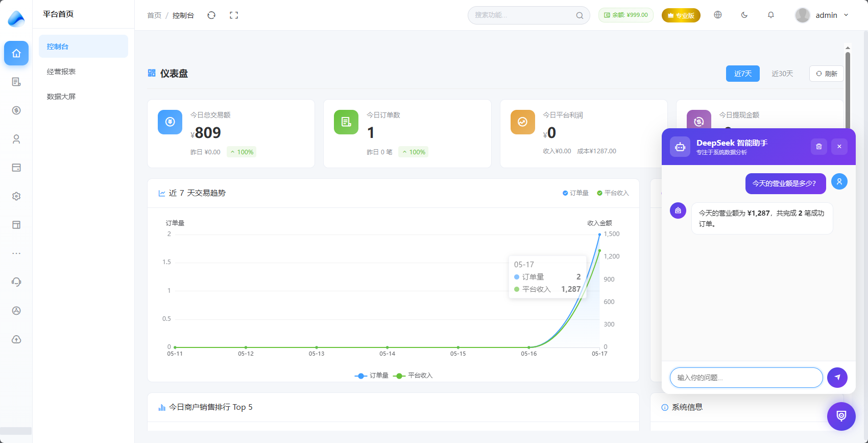This screenshot has width=868, height=443.
Task: Clear chat with the trash icon
Action: point(819,147)
